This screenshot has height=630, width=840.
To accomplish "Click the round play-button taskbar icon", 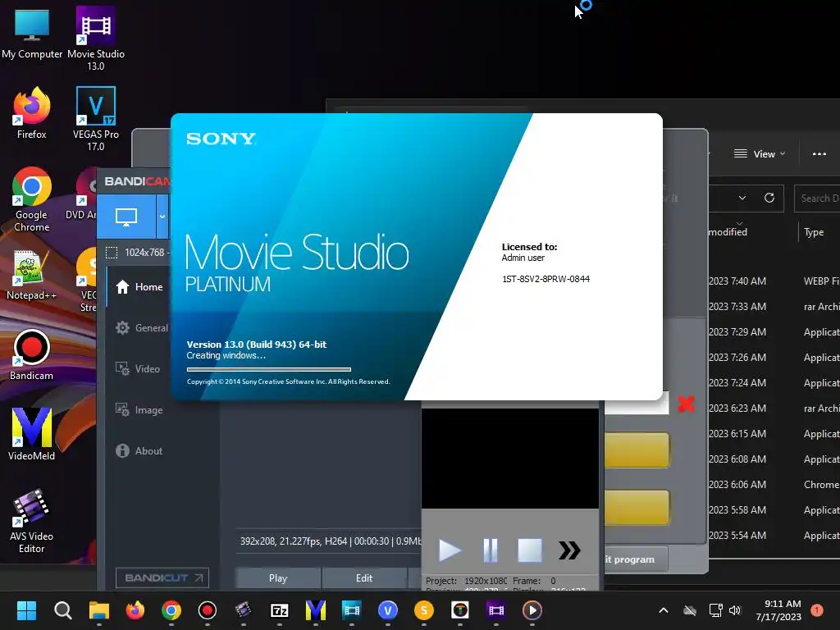I will [532, 610].
